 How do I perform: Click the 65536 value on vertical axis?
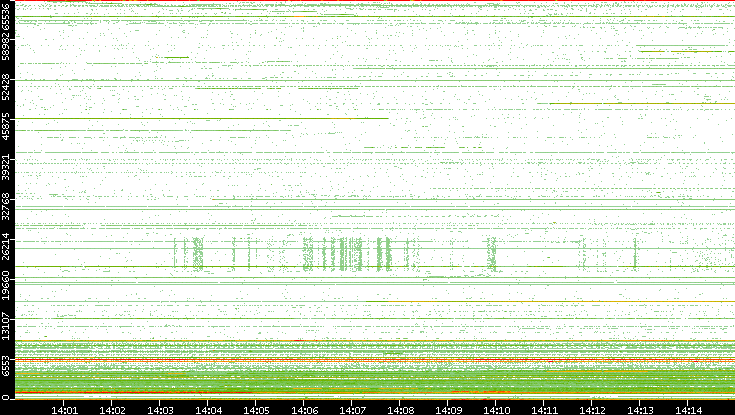tap(7, 19)
